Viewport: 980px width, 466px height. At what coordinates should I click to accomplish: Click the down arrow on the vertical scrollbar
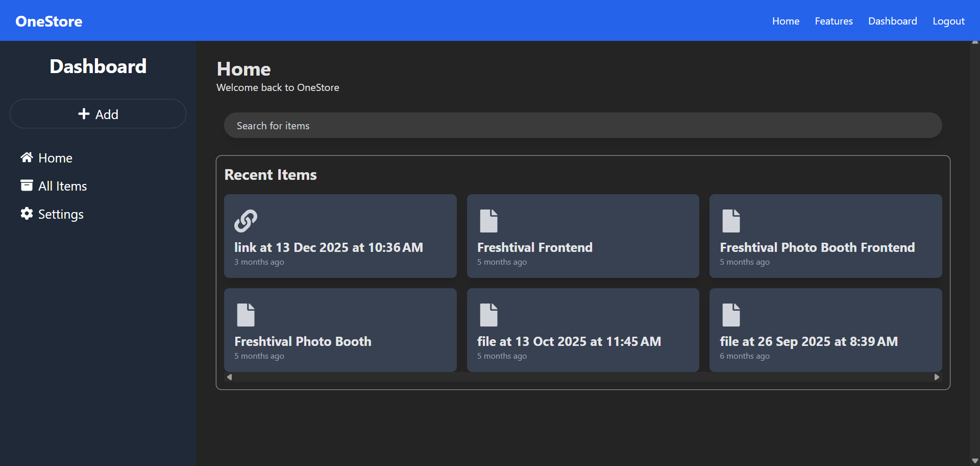(975, 460)
